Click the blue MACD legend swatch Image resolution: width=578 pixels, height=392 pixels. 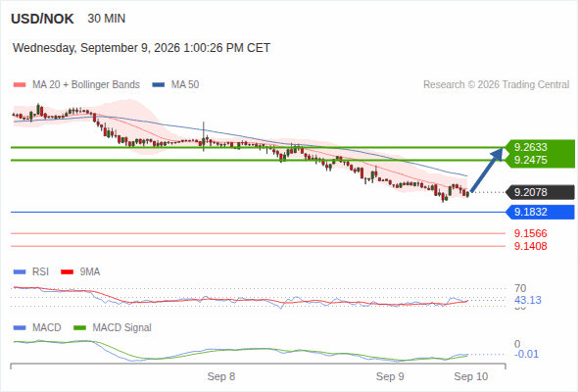(x=20, y=328)
